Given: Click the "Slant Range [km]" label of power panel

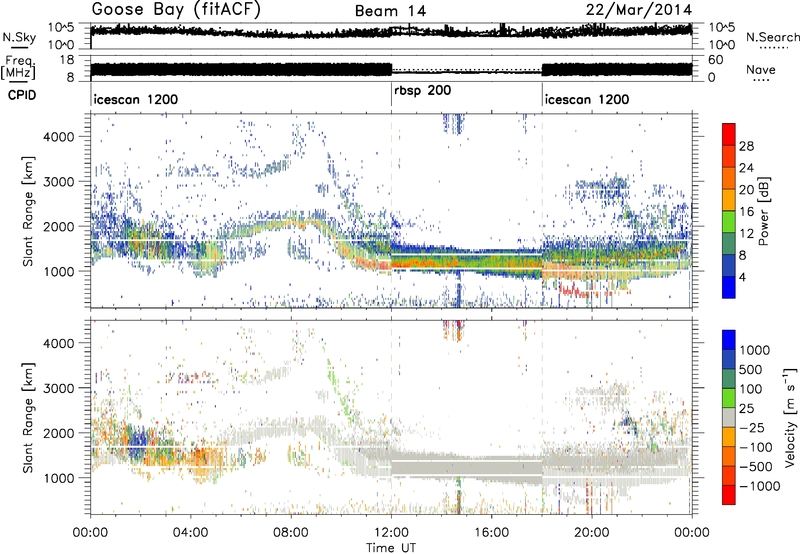Looking at the screenshot, I should point(28,211).
